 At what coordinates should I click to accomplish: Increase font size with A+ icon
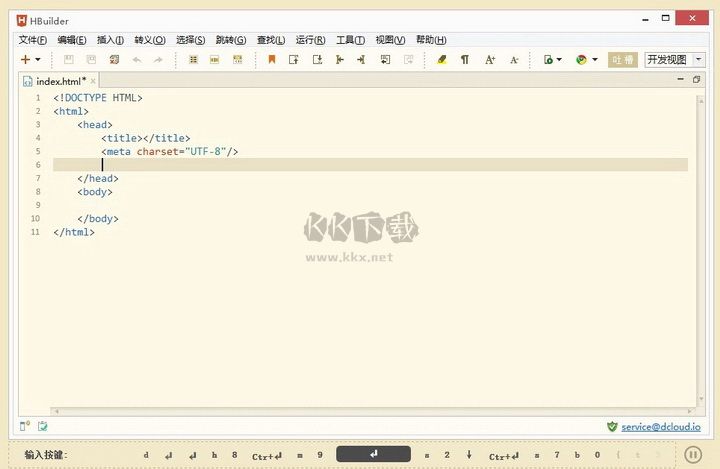[x=490, y=60]
